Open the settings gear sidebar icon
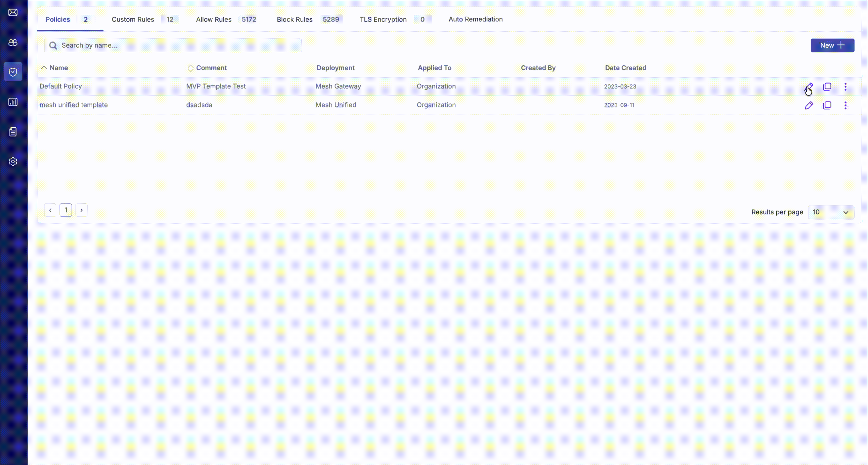 click(13, 162)
